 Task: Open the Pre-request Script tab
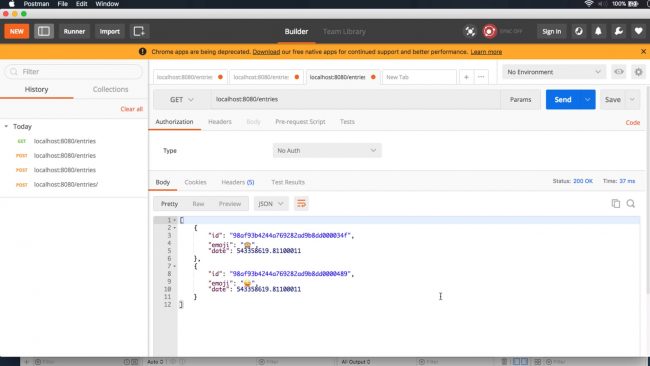[300, 121]
